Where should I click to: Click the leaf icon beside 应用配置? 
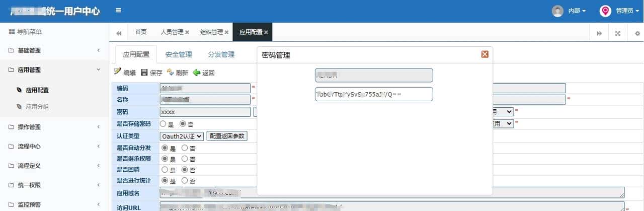tap(19, 90)
